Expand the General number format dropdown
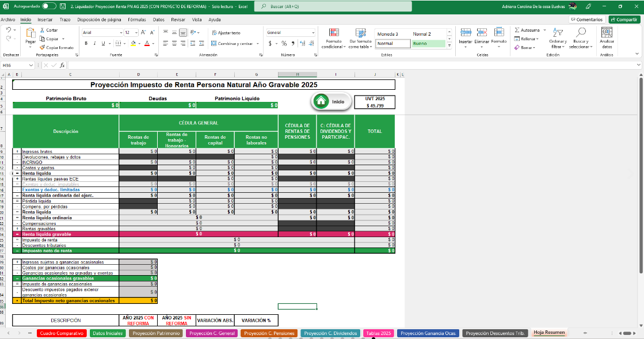Image resolution: width=644 pixels, height=339 pixels. 313,33
